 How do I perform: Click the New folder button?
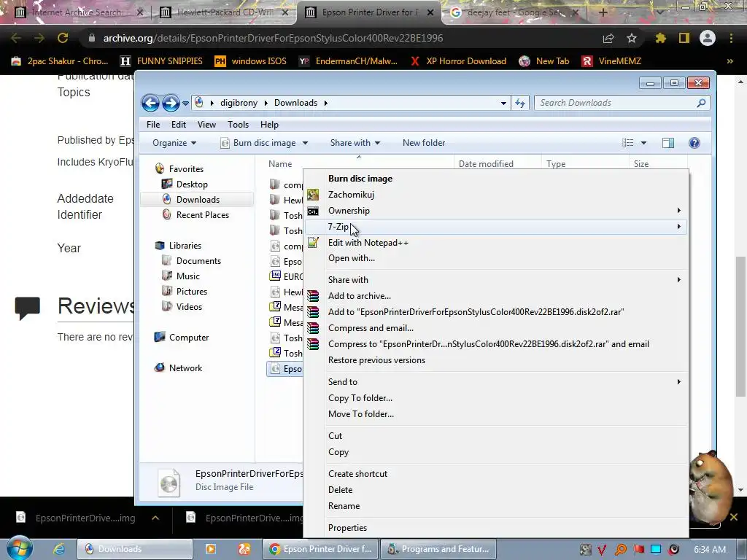pos(424,143)
